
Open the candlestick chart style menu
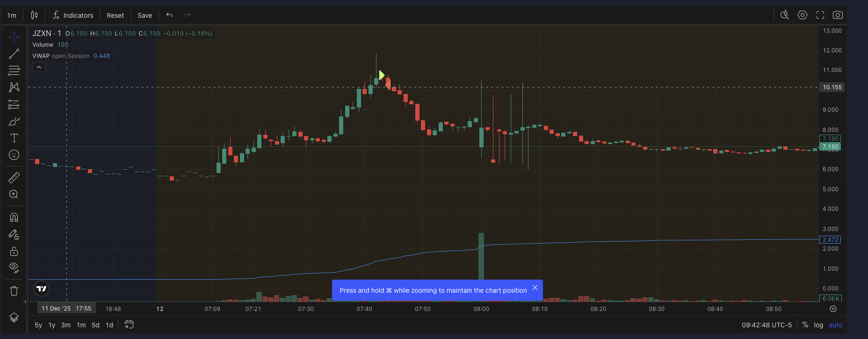[x=34, y=15]
